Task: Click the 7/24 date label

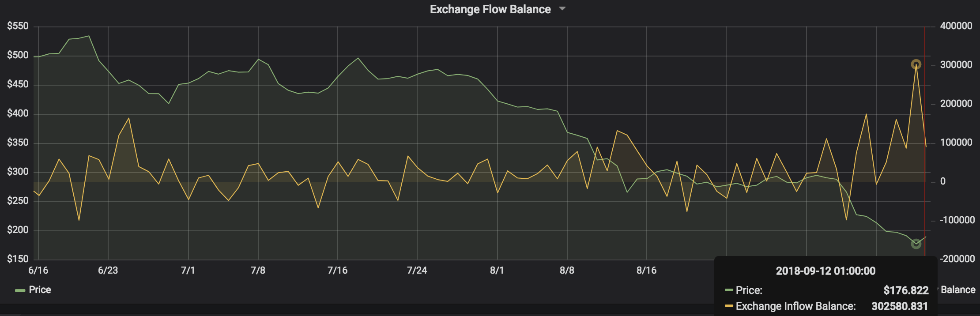Action: pyautogui.click(x=417, y=271)
